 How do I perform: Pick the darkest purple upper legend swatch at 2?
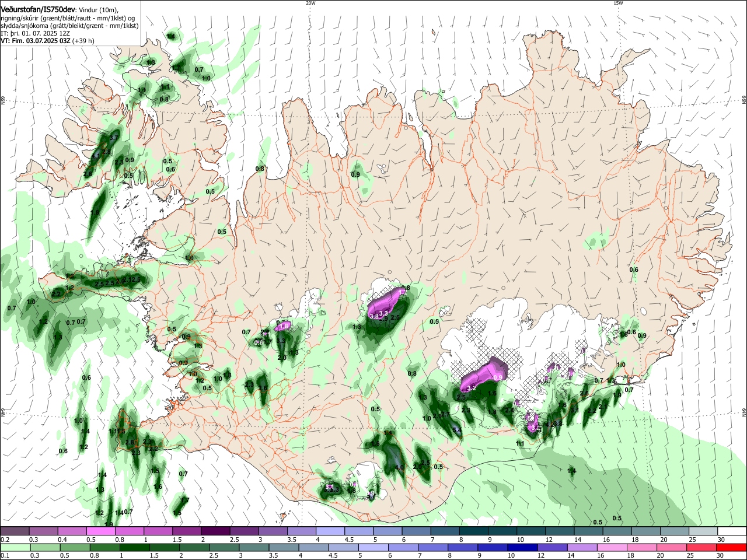215,531
